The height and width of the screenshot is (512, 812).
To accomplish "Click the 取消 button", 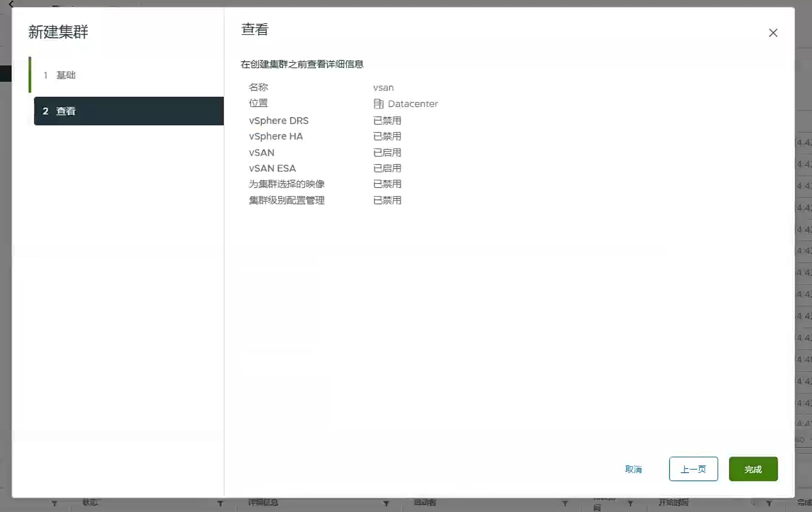I will 633,469.
